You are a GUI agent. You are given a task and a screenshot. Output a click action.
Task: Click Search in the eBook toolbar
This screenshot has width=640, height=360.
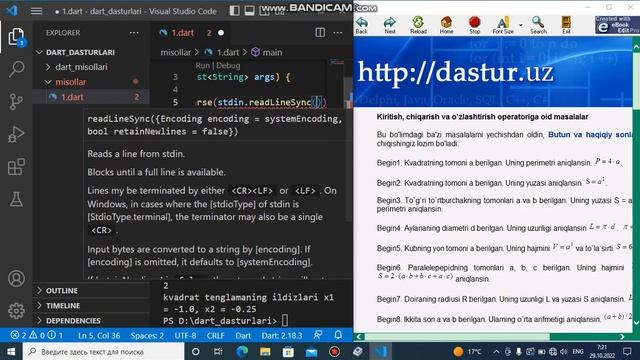coord(538,25)
